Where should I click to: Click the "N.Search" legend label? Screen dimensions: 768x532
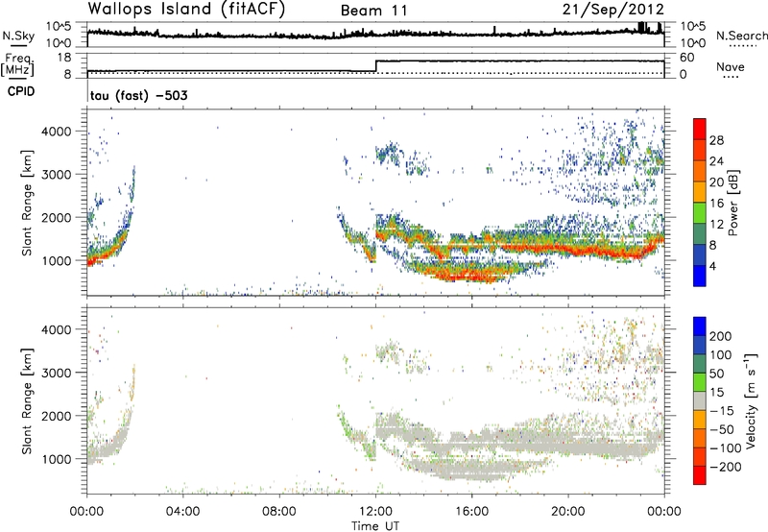tap(741, 36)
